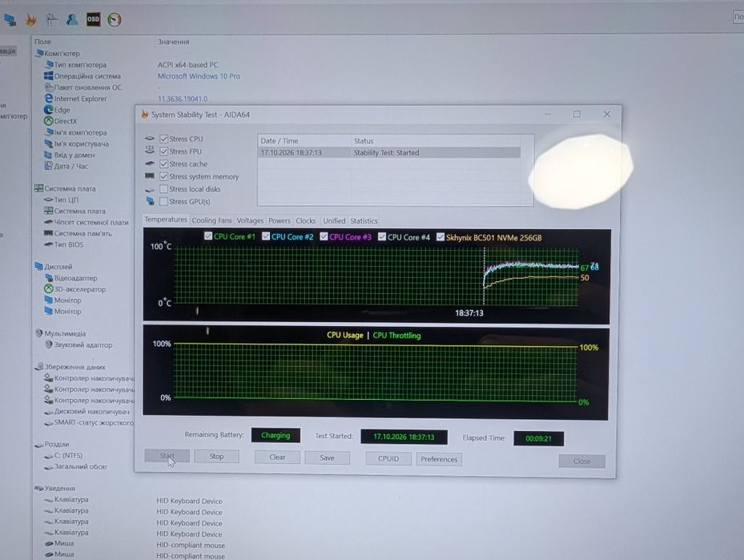The width and height of the screenshot is (744, 560).
Task: Select the Тип ЦП row
Action: point(61,199)
